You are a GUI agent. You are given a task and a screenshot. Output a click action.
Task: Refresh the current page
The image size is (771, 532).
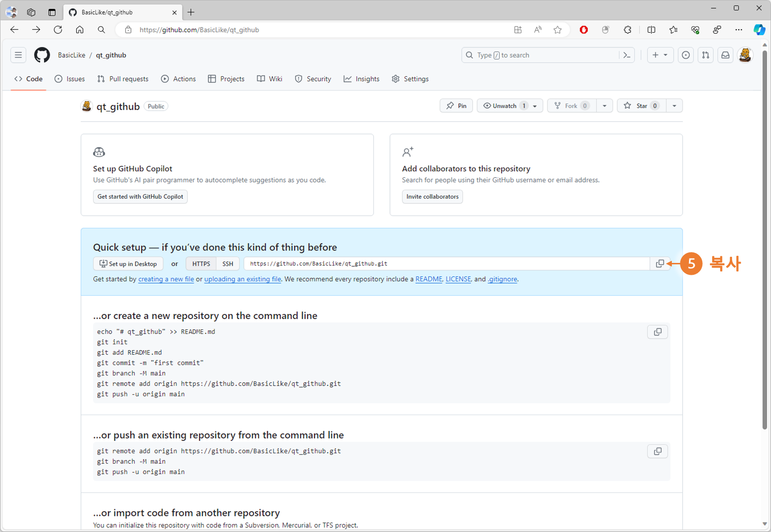58,29
